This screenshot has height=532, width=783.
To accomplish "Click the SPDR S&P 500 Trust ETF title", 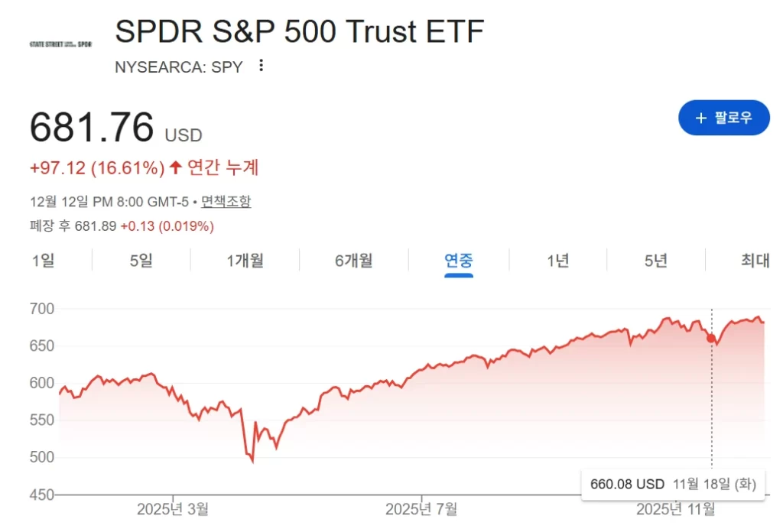I will 299,31.
